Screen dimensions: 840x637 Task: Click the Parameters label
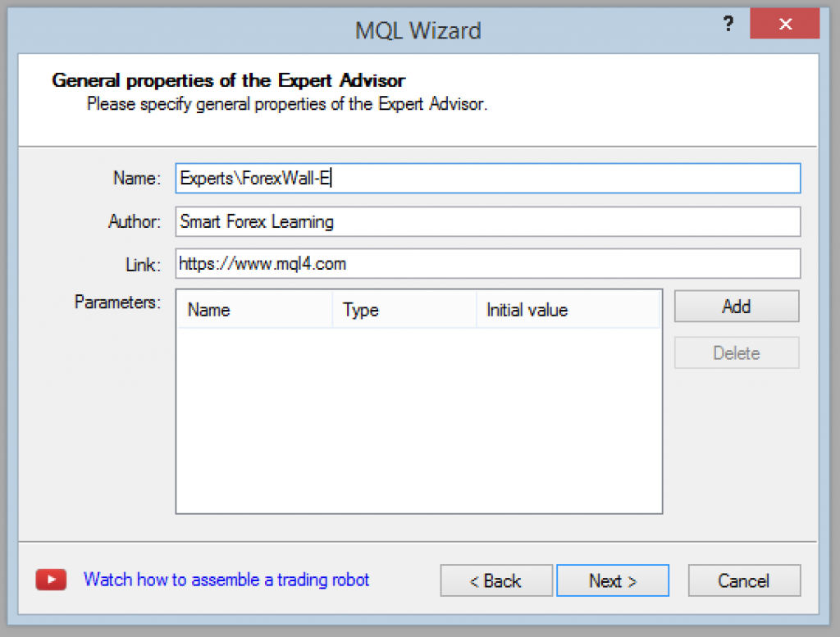click(x=117, y=303)
